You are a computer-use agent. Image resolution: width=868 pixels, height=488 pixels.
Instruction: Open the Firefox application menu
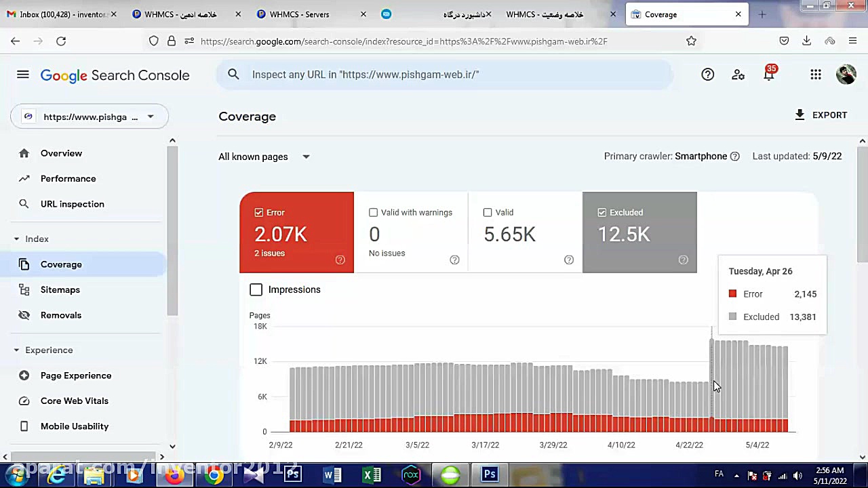tap(852, 41)
